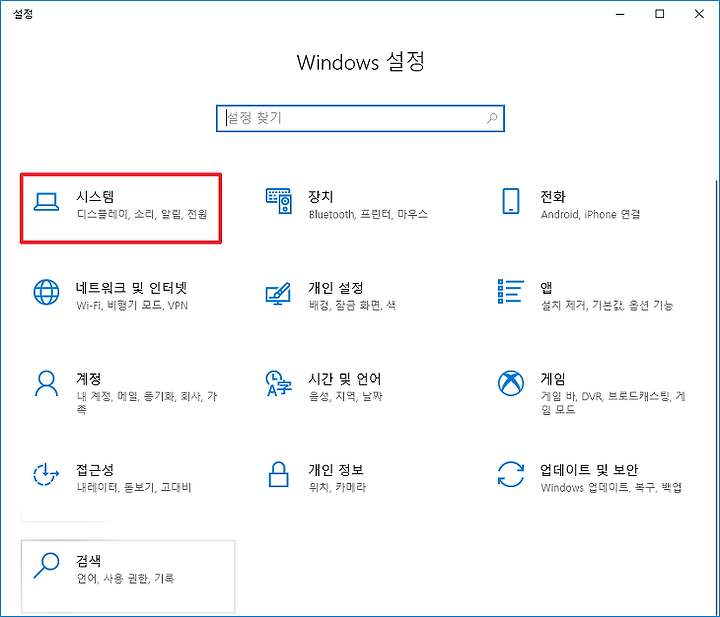Click Android, iPhone 연결 description
Screen dimensions: 720x617
pyautogui.click(x=590, y=214)
